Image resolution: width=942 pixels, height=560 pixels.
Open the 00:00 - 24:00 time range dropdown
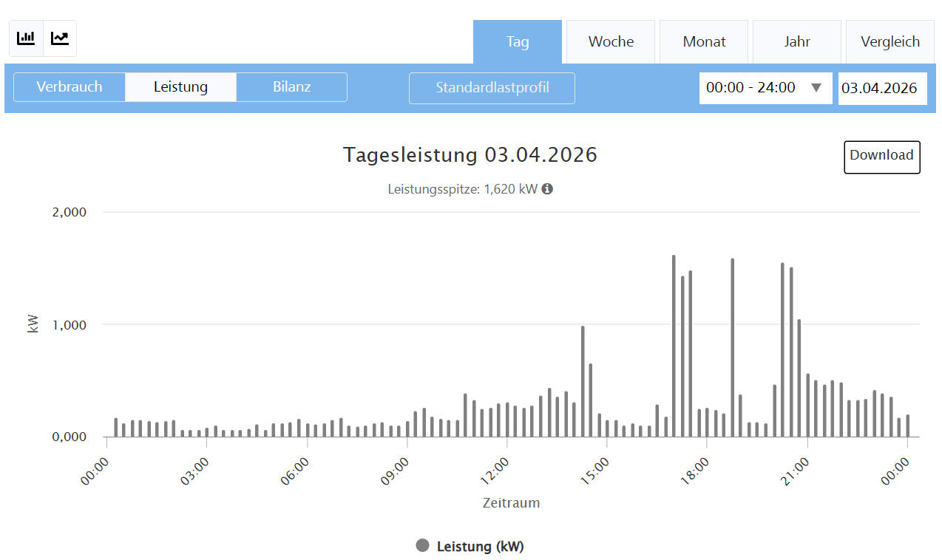(765, 88)
